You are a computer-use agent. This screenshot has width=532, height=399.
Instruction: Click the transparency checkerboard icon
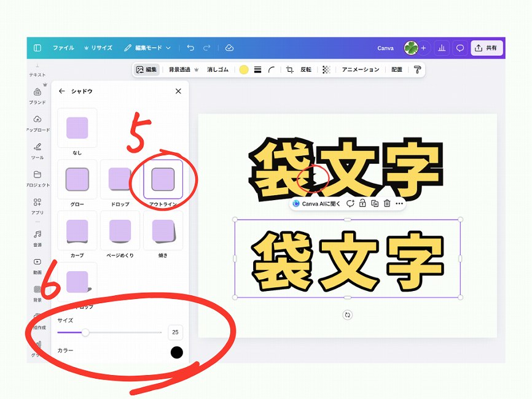[x=326, y=70]
